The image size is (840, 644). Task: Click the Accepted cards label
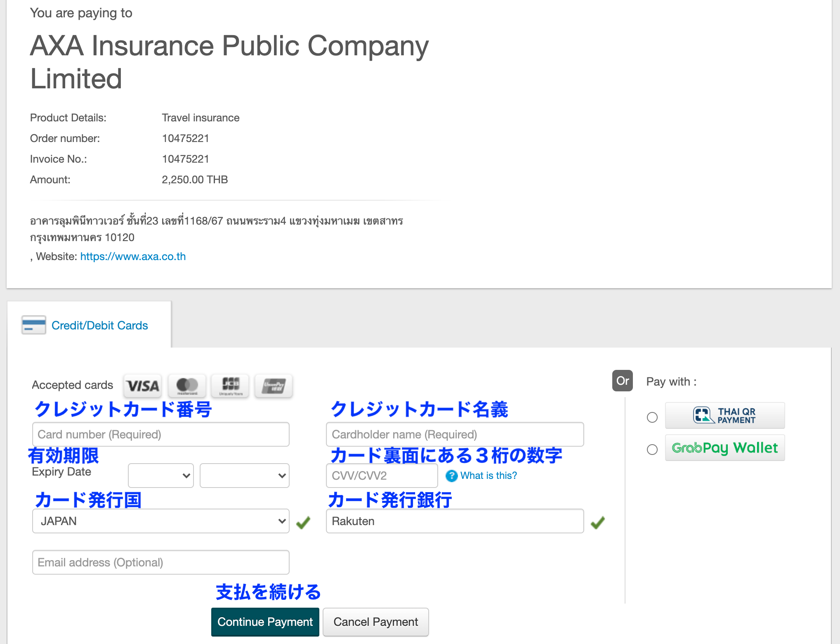point(73,385)
